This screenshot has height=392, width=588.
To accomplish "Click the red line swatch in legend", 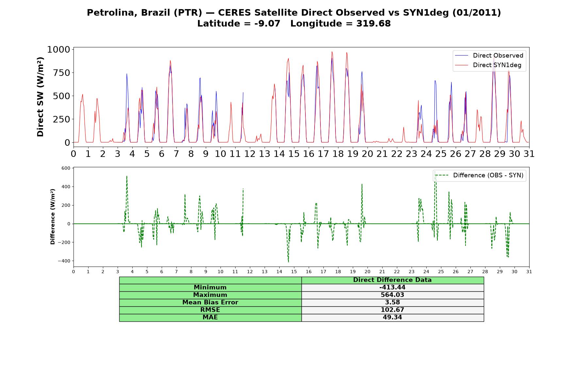I will (x=462, y=65).
